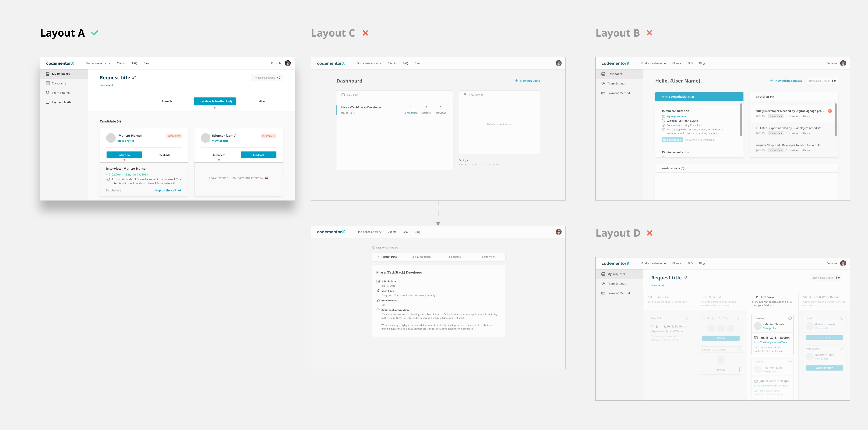This screenshot has width=868, height=430.
Task: Expand Find a freelancer dropdown in Layout B
Action: (653, 63)
